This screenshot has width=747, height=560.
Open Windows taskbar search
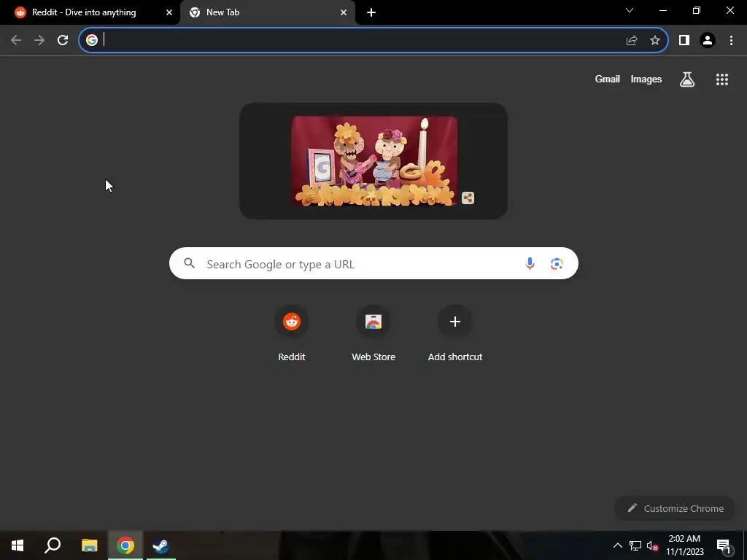point(53,545)
